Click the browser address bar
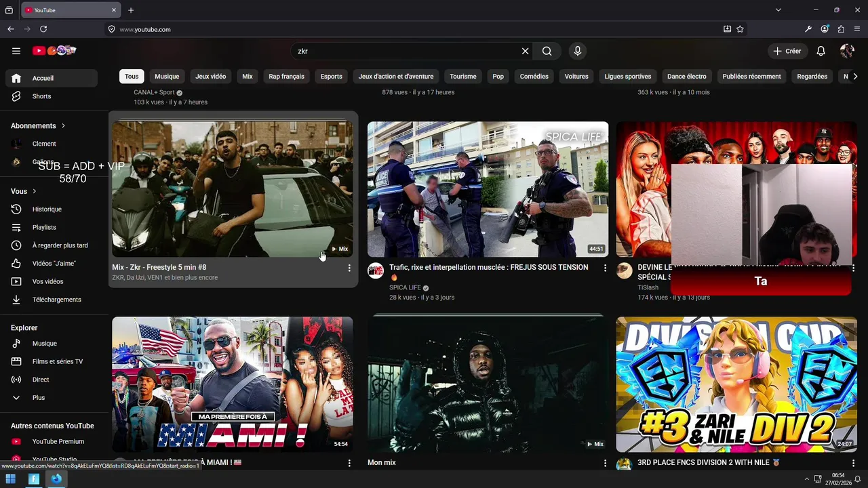The width and height of the screenshot is (868, 488). point(414,29)
